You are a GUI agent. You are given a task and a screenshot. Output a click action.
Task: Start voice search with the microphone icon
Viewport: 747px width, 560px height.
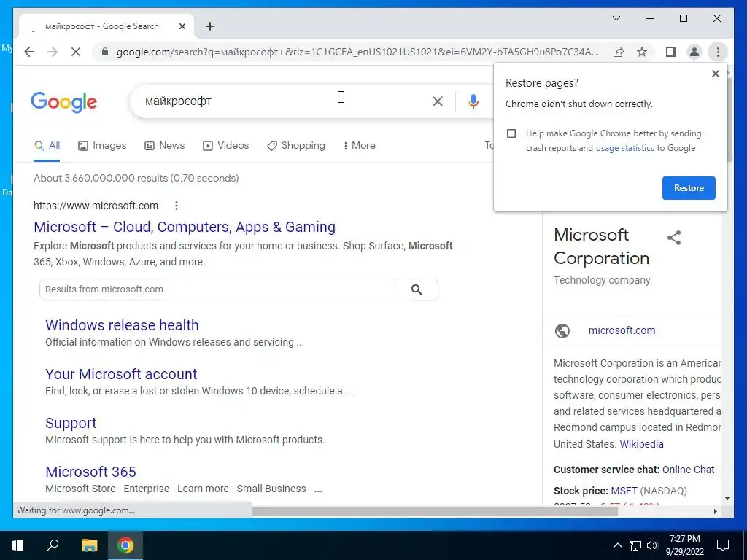[x=473, y=101]
